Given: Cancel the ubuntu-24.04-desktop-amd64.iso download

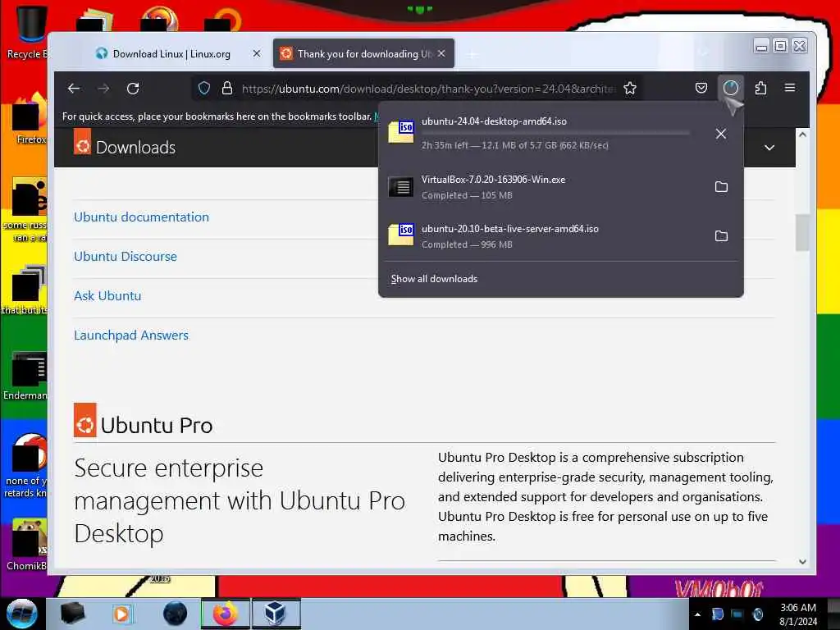Looking at the screenshot, I should tap(721, 134).
